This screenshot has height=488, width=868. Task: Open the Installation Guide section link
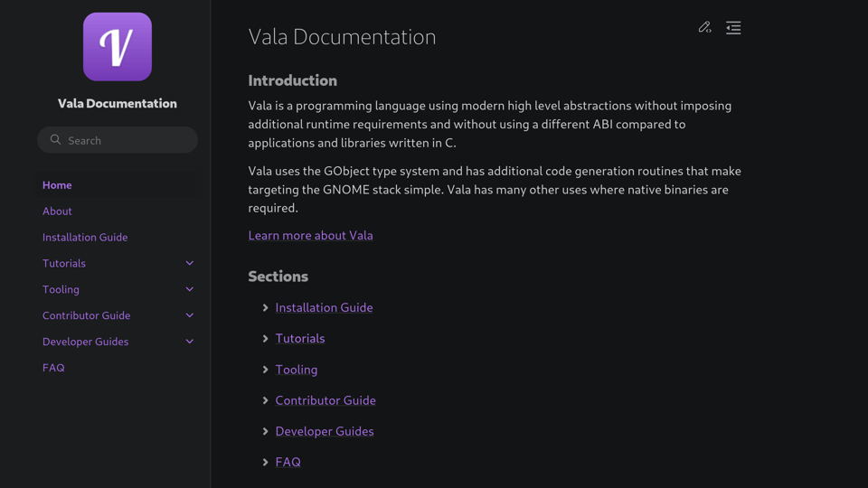coord(324,307)
